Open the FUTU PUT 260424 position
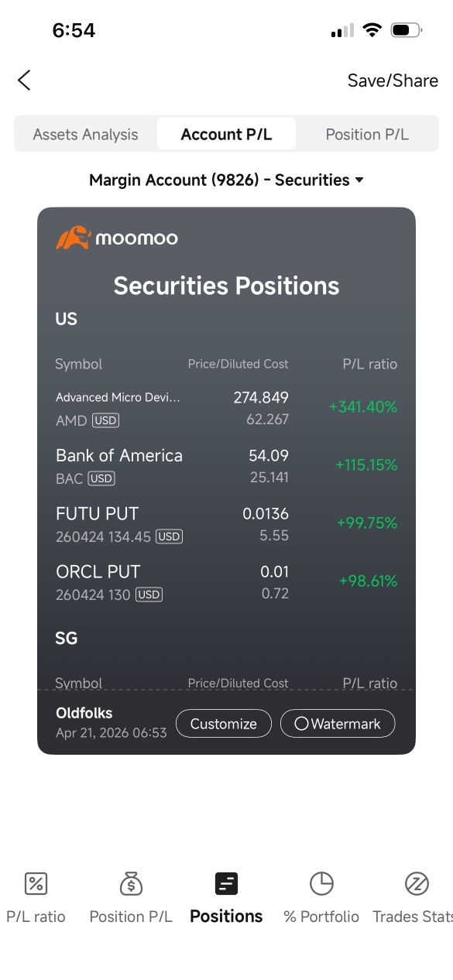The height and width of the screenshot is (980, 453). click(226, 524)
